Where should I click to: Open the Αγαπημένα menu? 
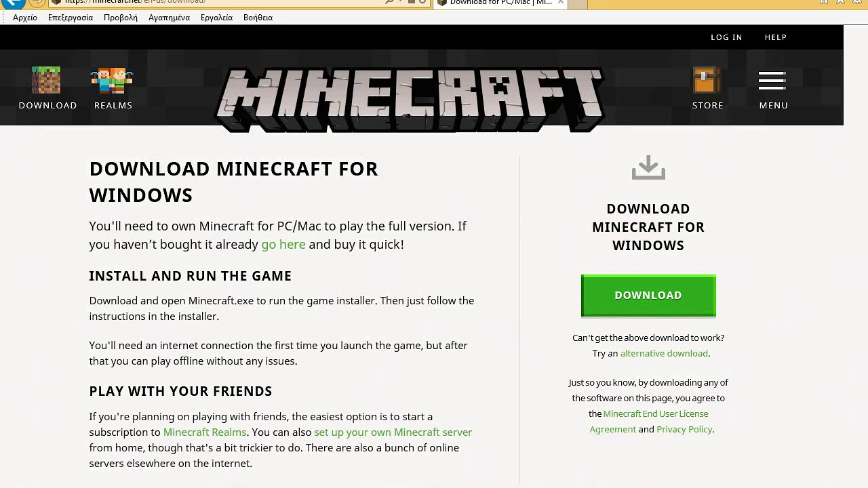[x=169, y=18]
